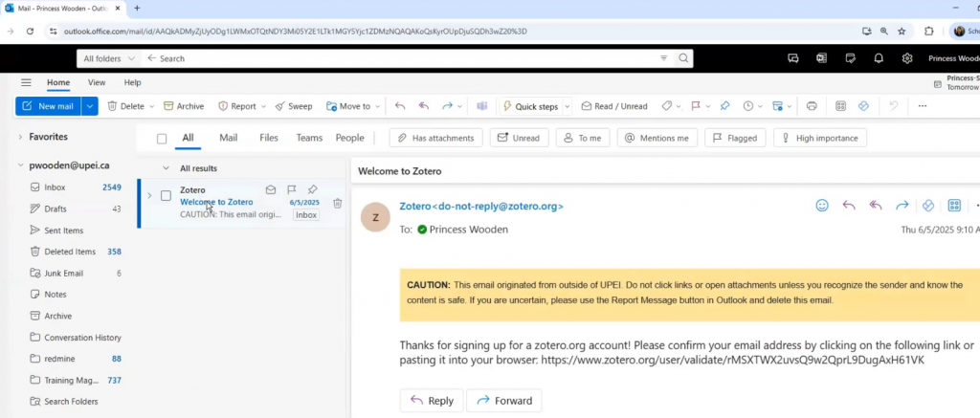Select the Files search results tab
This screenshot has width=980, height=418.
pyautogui.click(x=269, y=138)
